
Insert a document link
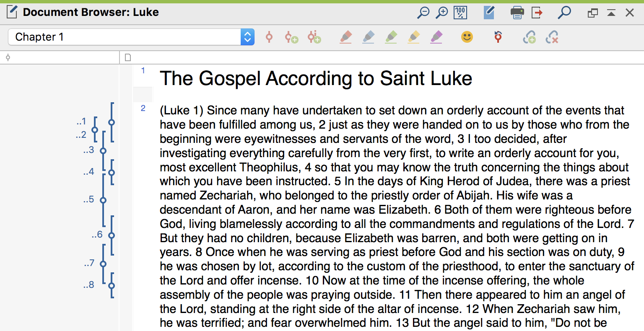click(x=530, y=37)
